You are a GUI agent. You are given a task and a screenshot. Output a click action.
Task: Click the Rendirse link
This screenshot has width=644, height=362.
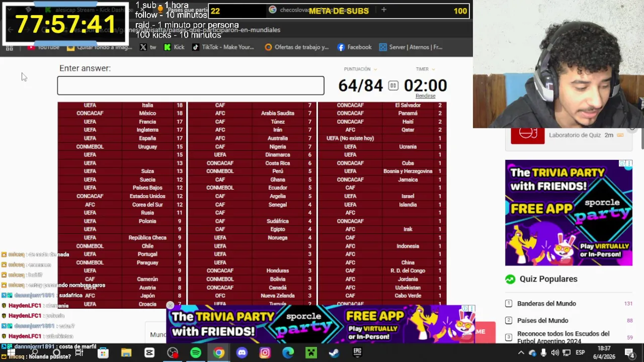[425, 96]
